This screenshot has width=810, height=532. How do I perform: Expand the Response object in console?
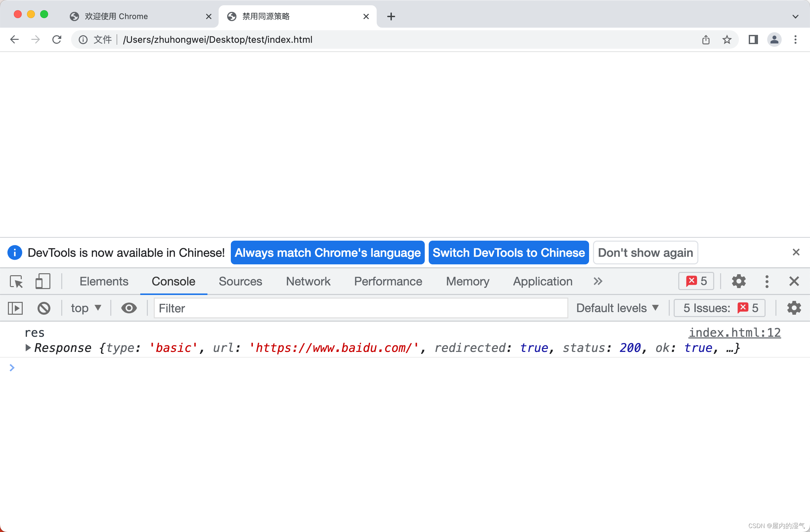(x=28, y=348)
